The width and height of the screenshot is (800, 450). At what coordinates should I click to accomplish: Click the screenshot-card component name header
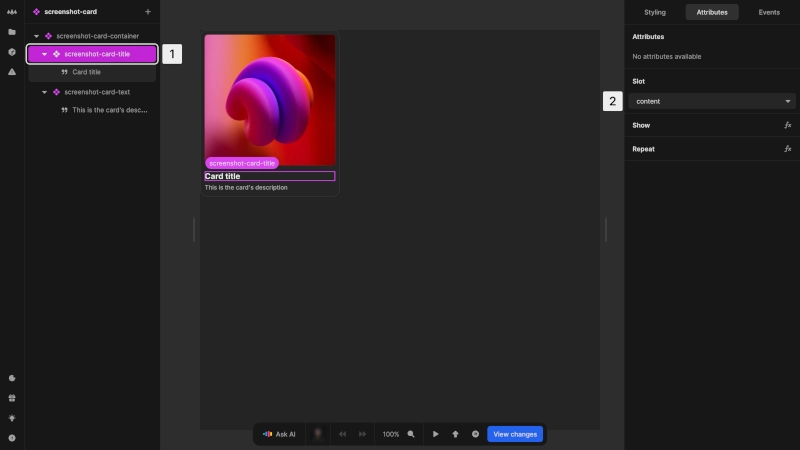[70, 12]
